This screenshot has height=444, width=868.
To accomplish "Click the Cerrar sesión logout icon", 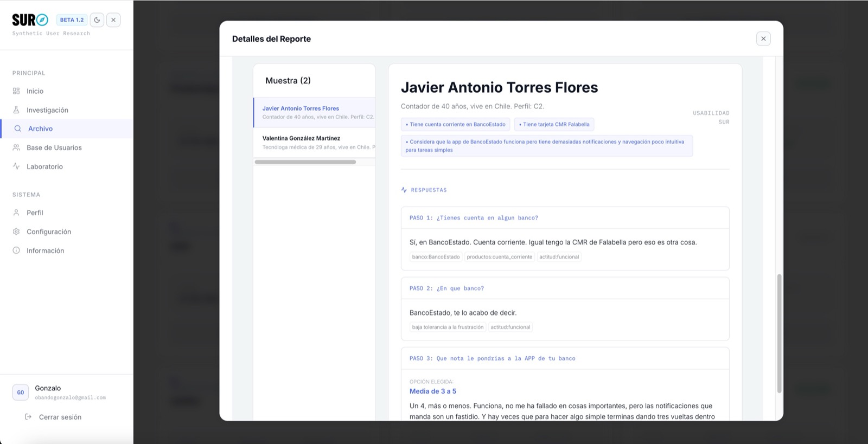I will click(28, 417).
